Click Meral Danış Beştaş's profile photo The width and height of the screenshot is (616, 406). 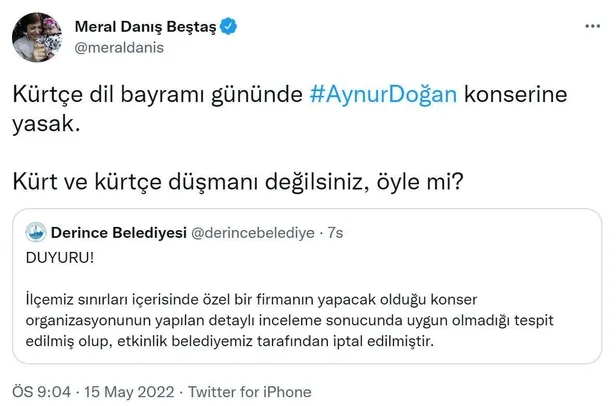pos(35,39)
